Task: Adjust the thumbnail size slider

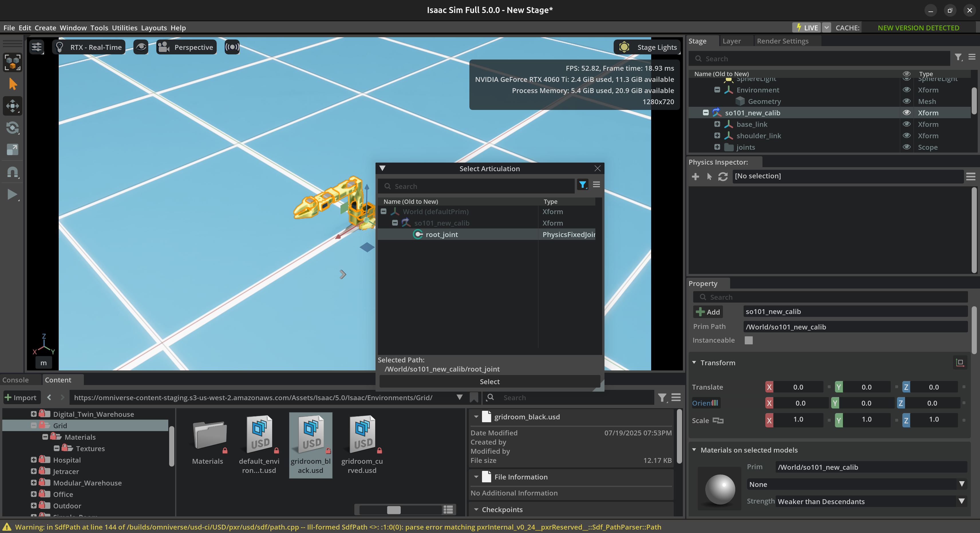Action: tap(394, 510)
